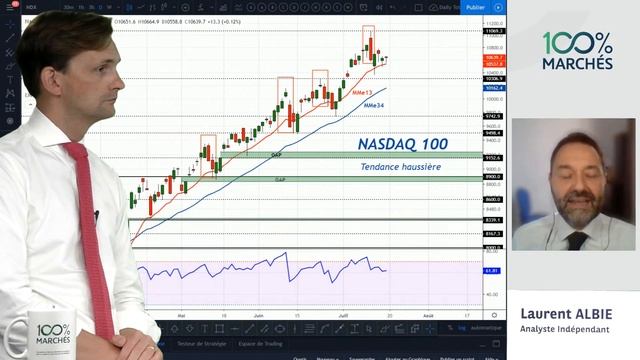Select the 1h timeframe in top toolbar
640x360 pixels.
click(81, 7)
